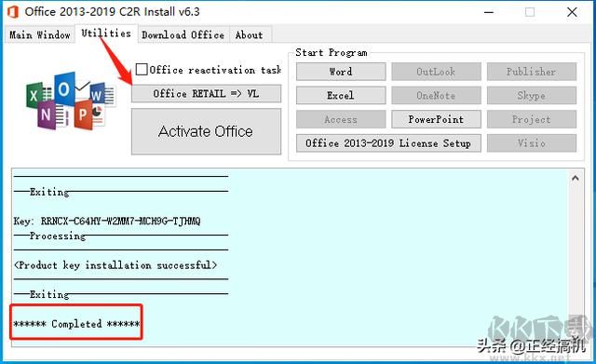Click the disabled Project button

click(532, 119)
